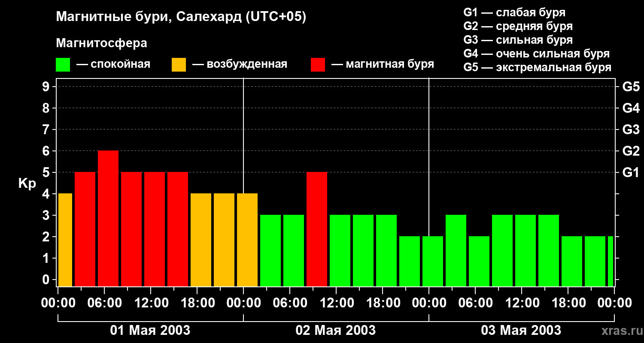Click the «— магнитная буря» legend label
Viewport: 644px width, 343px height.
(x=383, y=64)
